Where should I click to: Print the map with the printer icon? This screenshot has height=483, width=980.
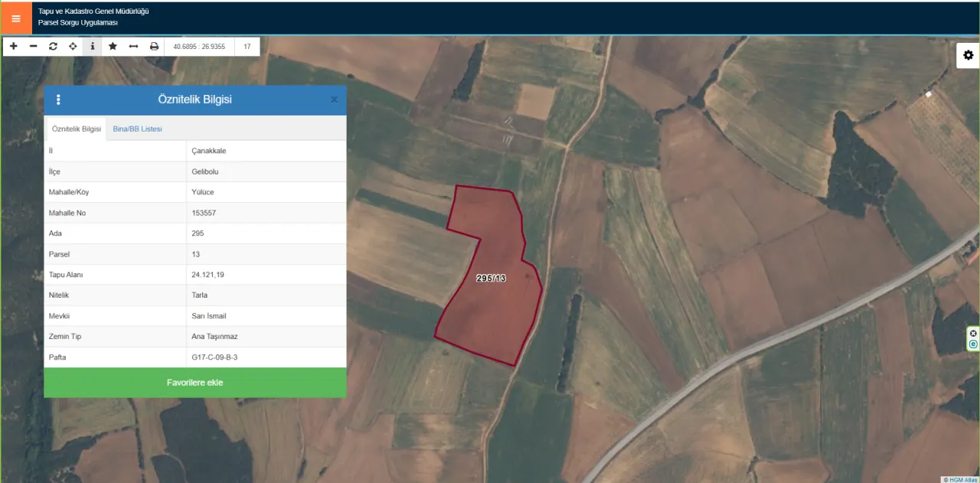click(154, 47)
